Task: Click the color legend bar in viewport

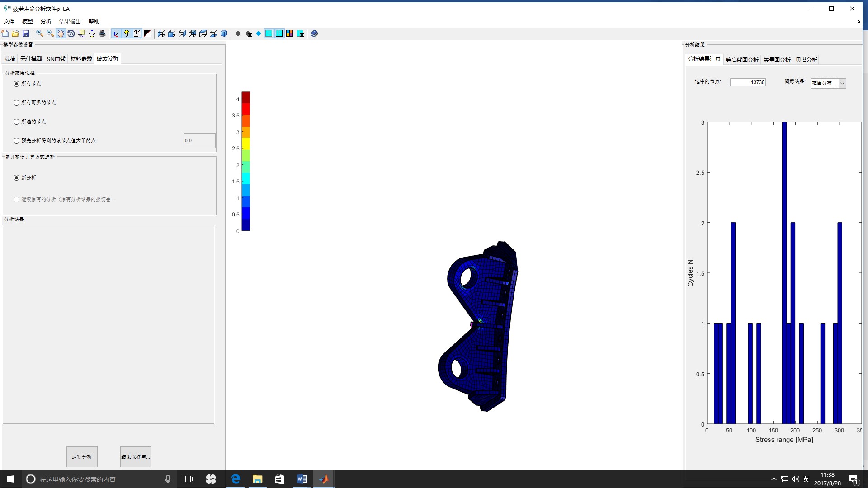Action: click(246, 161)
